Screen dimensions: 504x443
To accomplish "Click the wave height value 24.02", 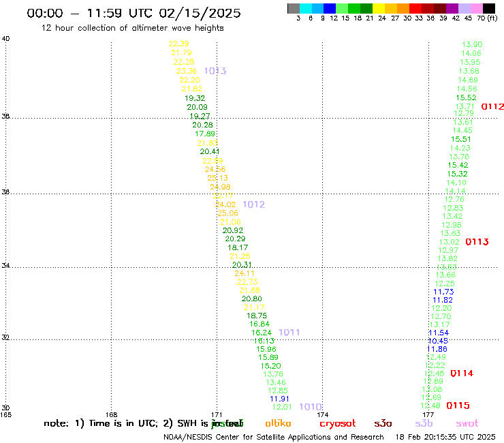I will 225,204.
